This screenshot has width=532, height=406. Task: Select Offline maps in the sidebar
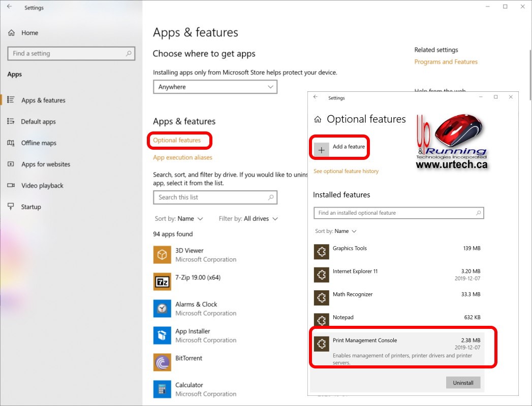point(39,143)
